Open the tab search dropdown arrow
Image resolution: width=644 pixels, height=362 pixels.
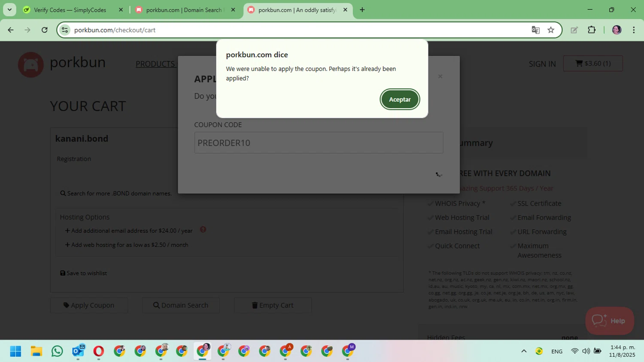(x=9, y=10)
